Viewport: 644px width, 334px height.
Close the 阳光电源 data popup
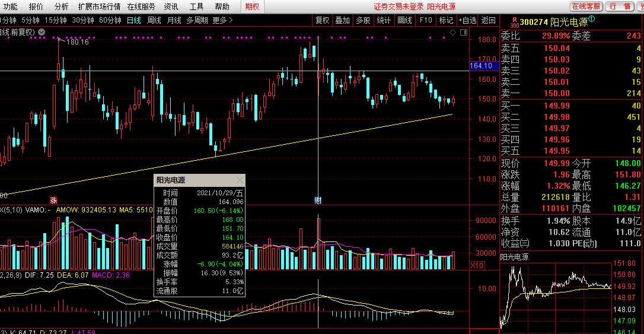(x=240, y=180)
